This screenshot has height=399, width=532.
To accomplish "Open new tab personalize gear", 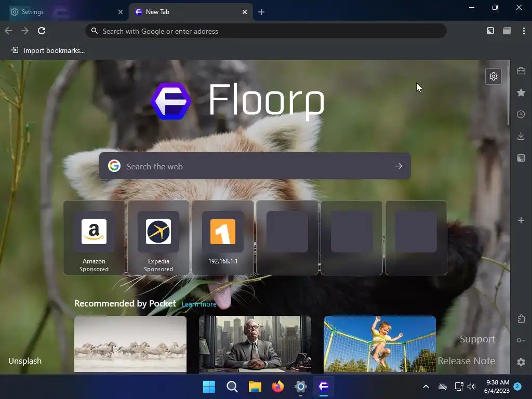I will (x=494, y=76).
